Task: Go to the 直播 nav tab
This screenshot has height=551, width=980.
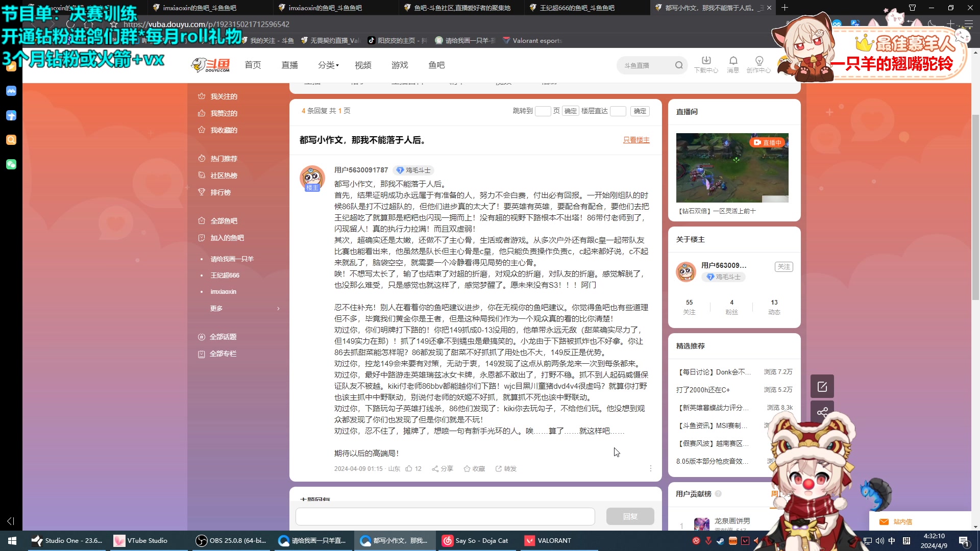Action: pyautogui.click(x=289, y=65)
